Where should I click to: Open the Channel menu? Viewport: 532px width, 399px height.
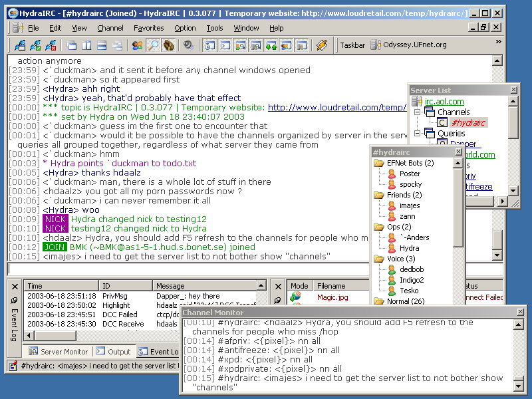[110, 28]
